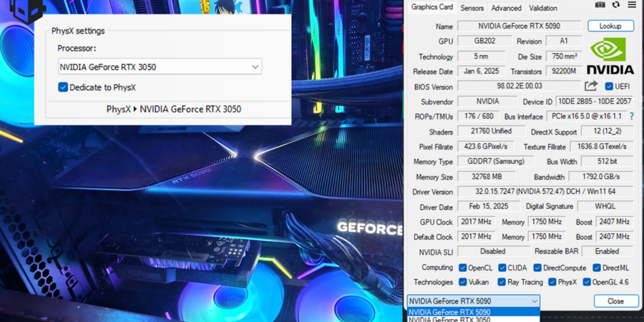Toggle the UEFI checkbox
644x322 pixels.
[610, 87]
